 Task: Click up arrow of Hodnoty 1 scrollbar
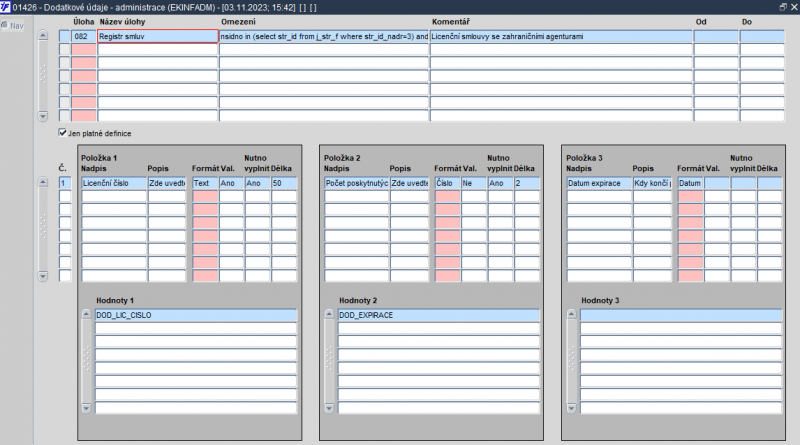[x=86, y=314]
